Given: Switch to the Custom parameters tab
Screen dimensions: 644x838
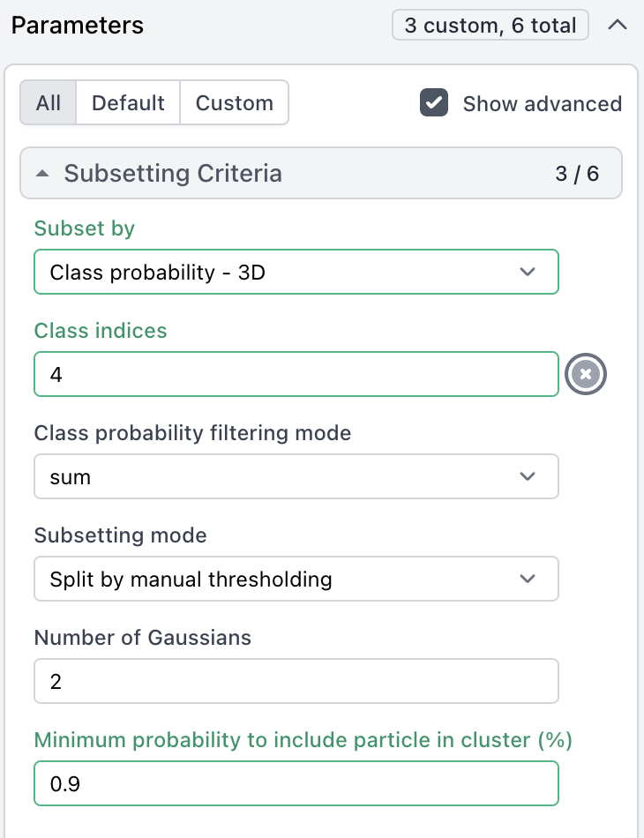Looking at the screenshot, I should tap(234, 103).
